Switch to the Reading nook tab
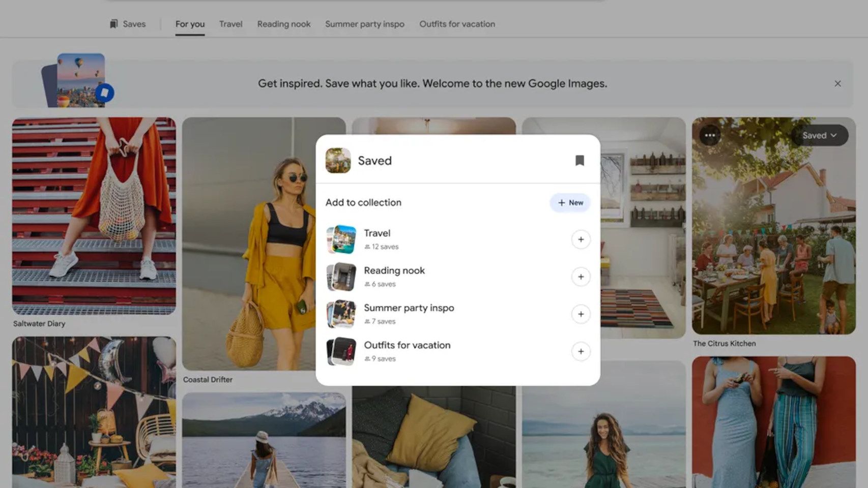Viewport: 868px width, 488px height. [283, 24]
